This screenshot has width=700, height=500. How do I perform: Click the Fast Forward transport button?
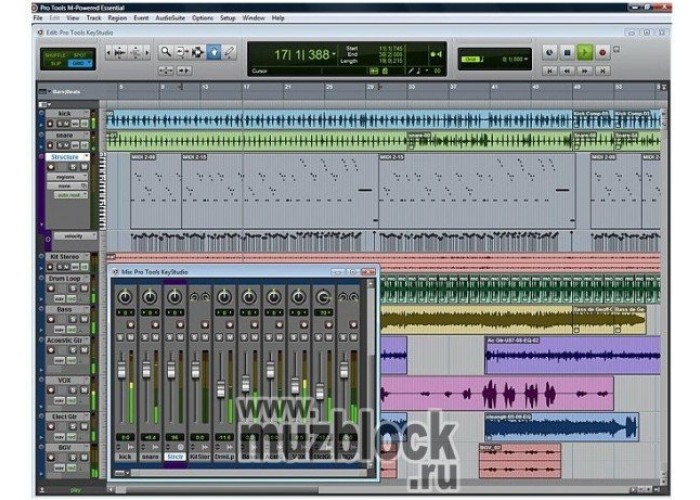(584, 71)
